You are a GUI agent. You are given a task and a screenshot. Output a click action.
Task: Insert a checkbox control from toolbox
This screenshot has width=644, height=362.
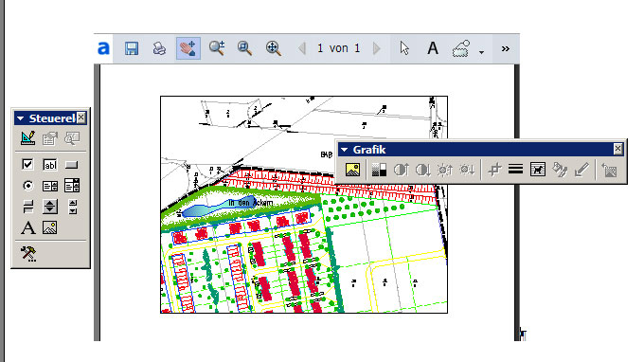27,164
